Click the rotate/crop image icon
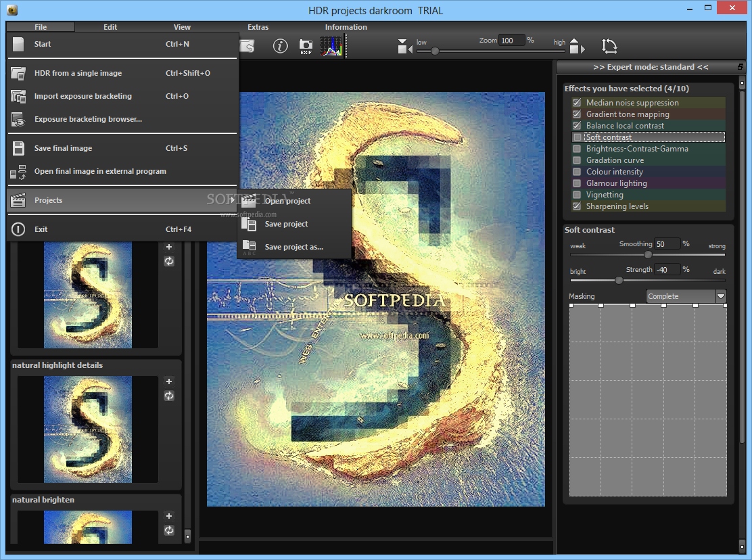Image resolution: width=752 pixels, height=560 pixels. click(609, 46)
